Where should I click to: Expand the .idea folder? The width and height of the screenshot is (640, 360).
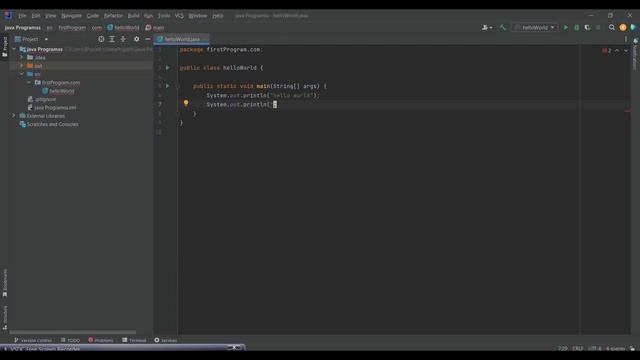22,58
